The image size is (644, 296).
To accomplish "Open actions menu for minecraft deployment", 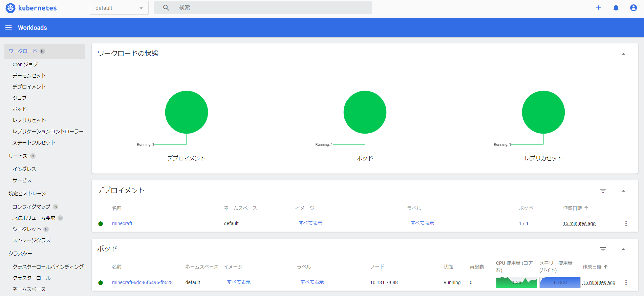I will 626,223.
